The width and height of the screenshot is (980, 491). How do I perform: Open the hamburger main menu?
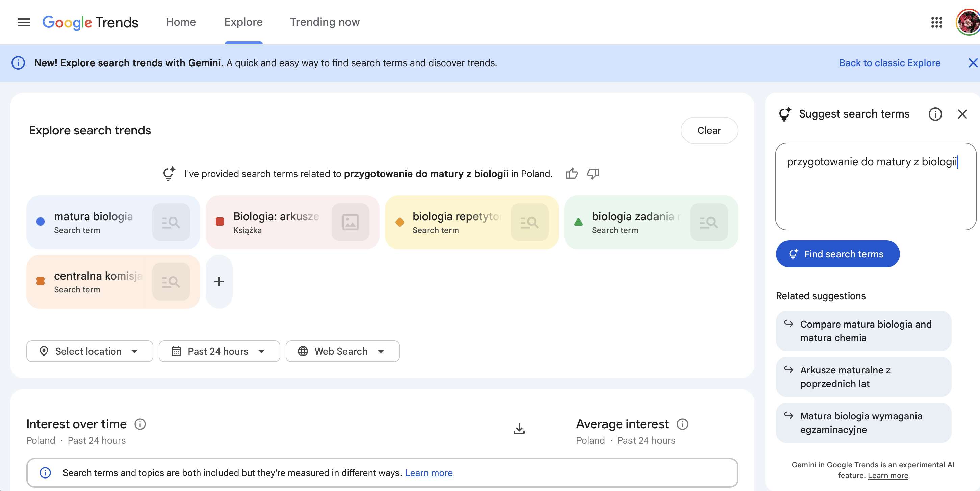click(x=24, y=22)
